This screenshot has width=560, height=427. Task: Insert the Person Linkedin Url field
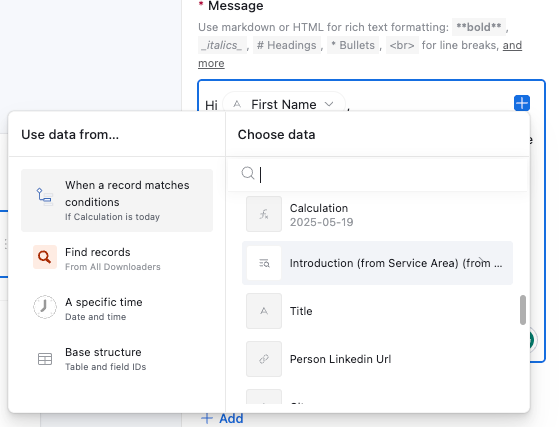tap(378, 359)
